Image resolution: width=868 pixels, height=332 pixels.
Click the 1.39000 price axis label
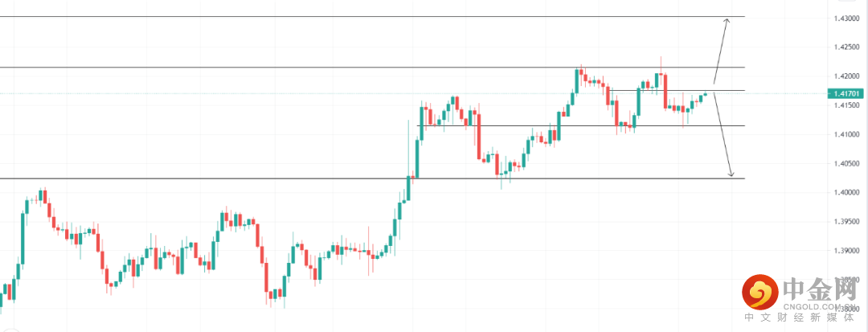845,250
